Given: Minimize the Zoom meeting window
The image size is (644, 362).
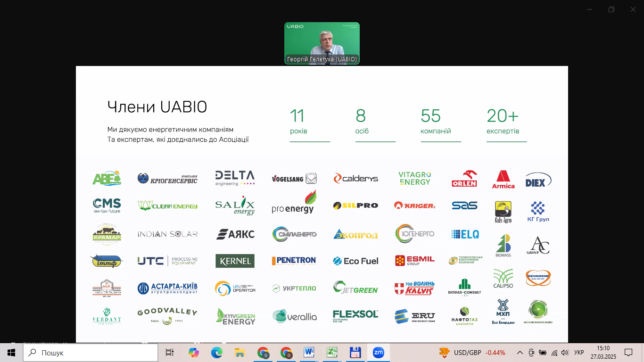Looking at the screenshot, I should point(589,9).
